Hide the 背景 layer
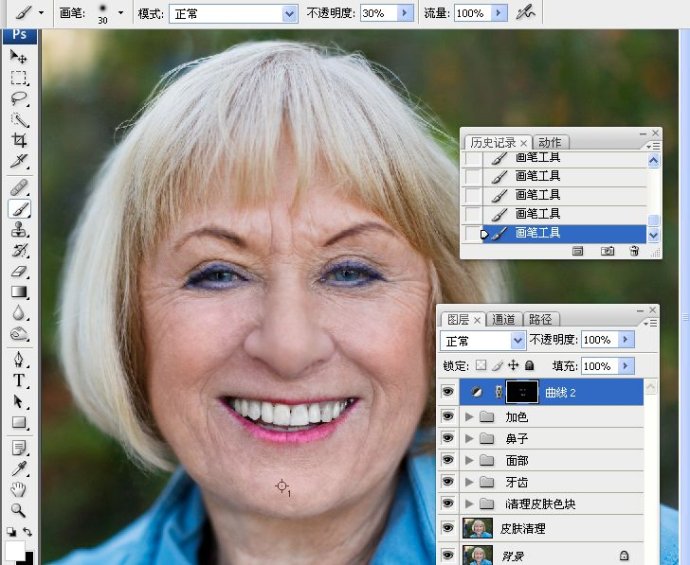This screenshot has height=565, width=690. [x=448, y=554]
